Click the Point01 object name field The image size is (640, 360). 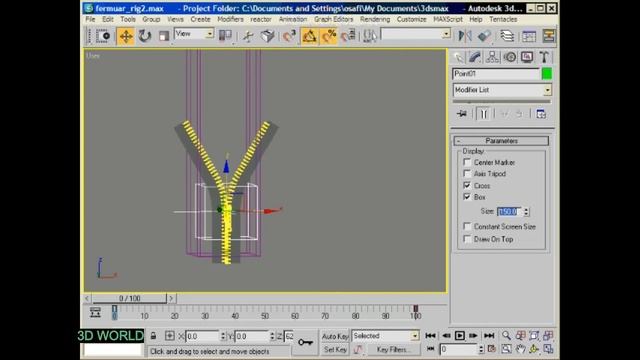[496, 74]
